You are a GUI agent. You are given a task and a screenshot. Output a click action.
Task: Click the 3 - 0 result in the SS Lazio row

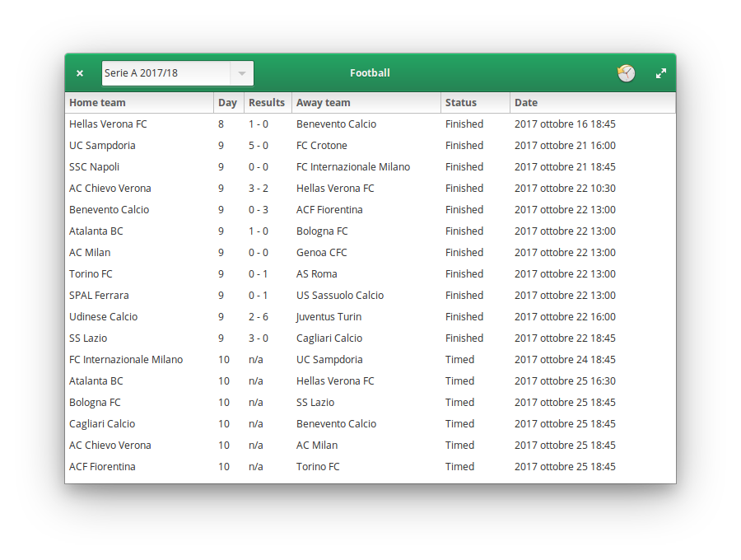click(x=259, y=338)
